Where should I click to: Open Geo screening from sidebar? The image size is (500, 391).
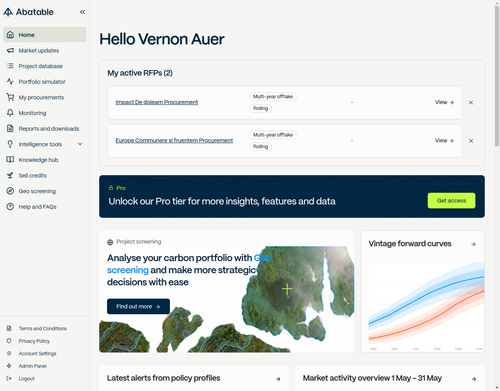coord(45,191)
